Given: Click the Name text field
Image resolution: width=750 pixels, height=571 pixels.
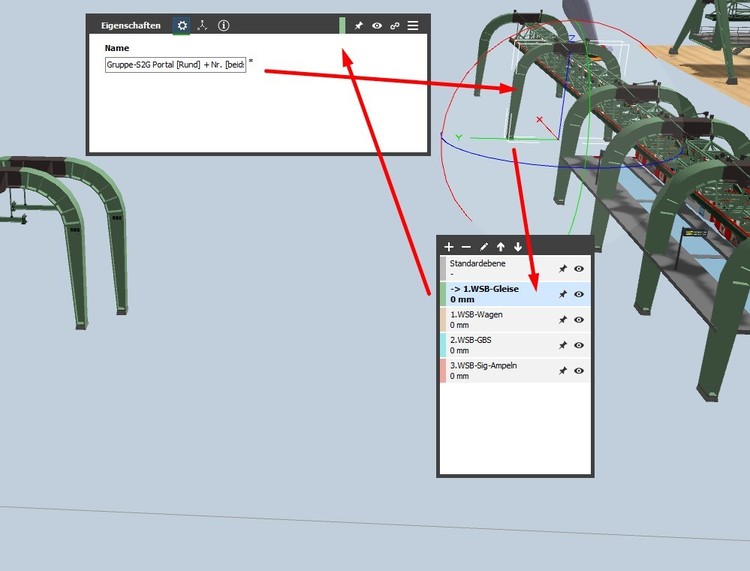Looking at the screenshot, I should [x=175, y=64].
